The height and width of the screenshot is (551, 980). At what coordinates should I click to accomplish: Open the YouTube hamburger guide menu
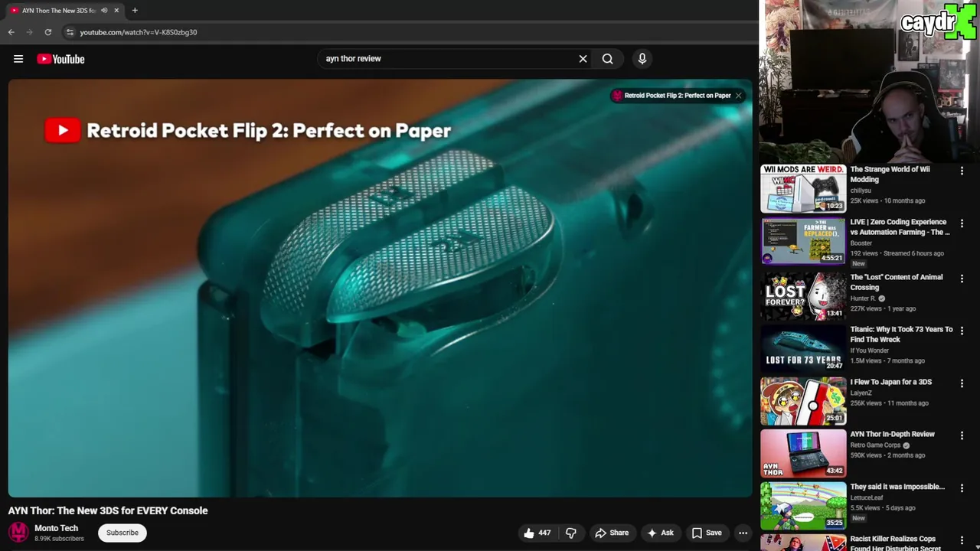(18, 59)
